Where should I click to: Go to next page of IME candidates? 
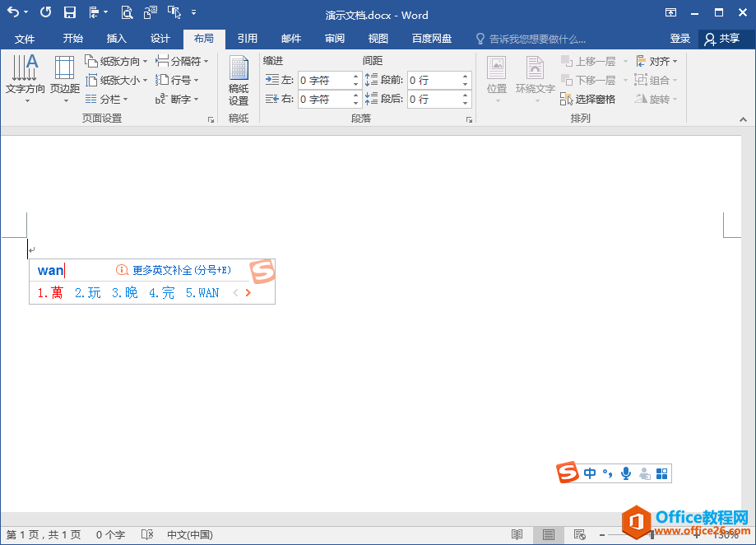248,293
